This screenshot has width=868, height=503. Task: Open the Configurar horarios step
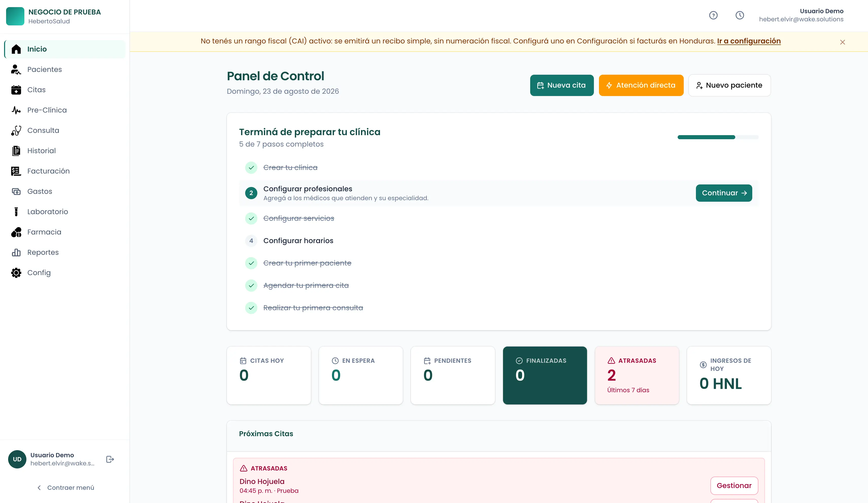[x=298, y=241]
